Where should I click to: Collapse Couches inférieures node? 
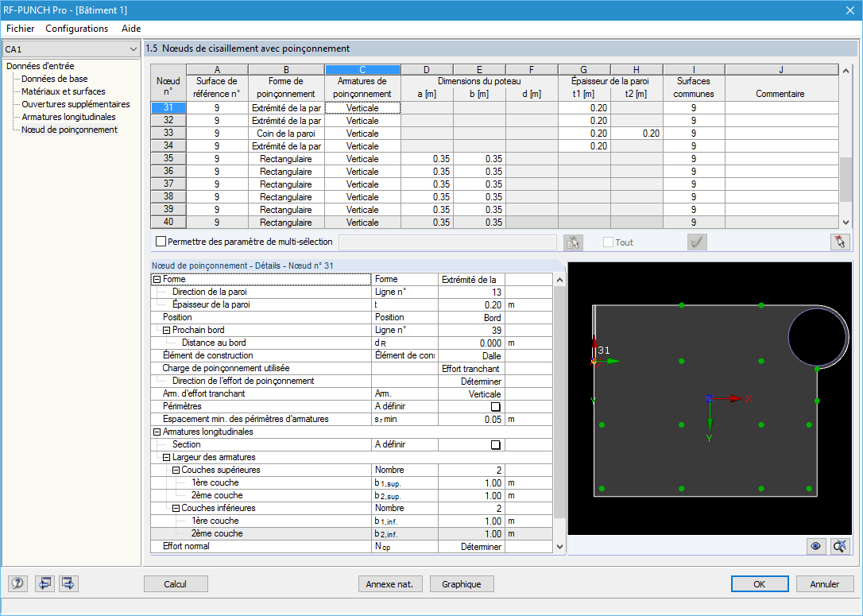(176, 508)
